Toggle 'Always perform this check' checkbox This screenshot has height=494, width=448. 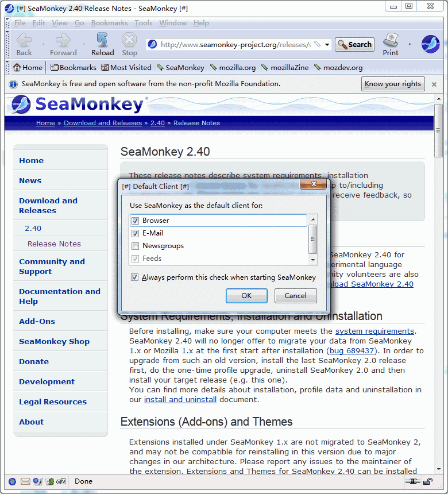(135, 277)
